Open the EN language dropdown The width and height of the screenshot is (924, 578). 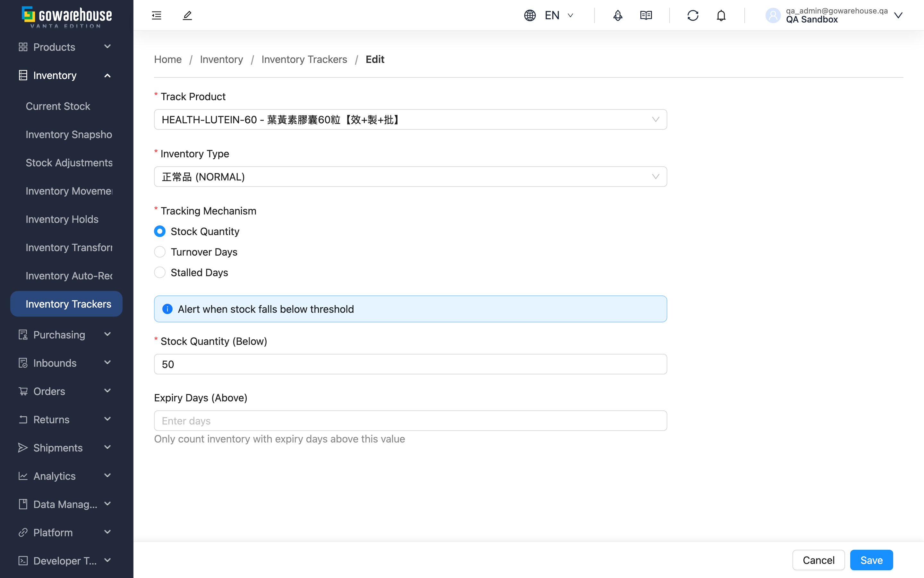pos(559,15)
